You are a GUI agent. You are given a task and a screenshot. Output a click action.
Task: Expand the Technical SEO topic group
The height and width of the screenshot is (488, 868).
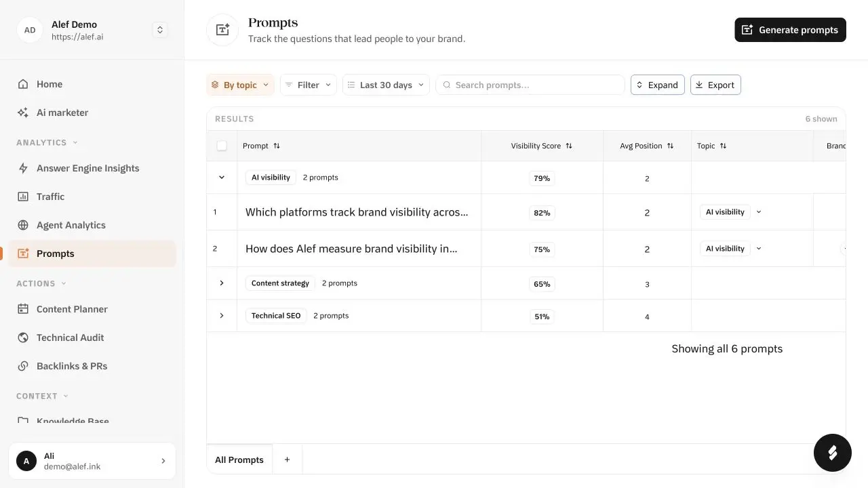[222, 316]
